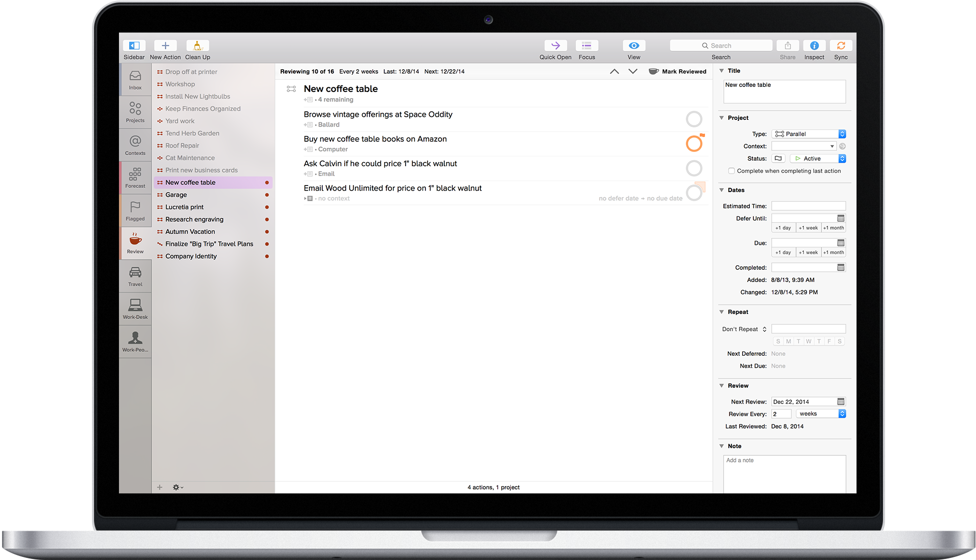Click the Sync toolbar icon
This screenshot has height=560, width=976.
(x=841, y=46)
